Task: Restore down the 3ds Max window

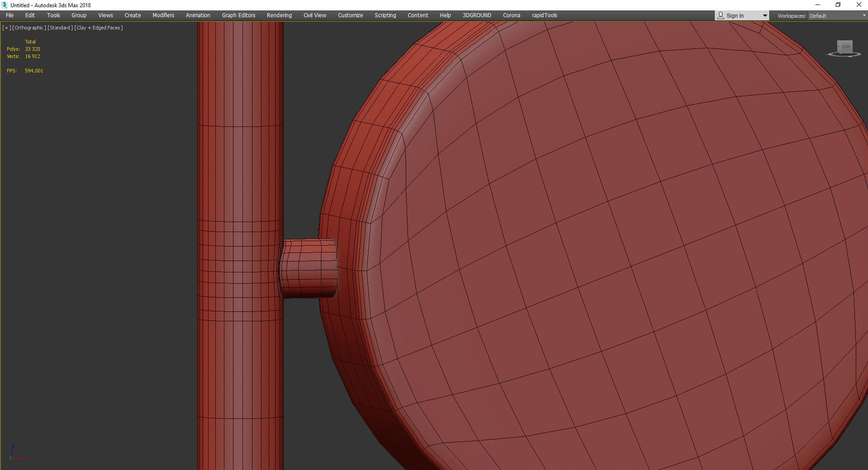Action: pos(838,5)
